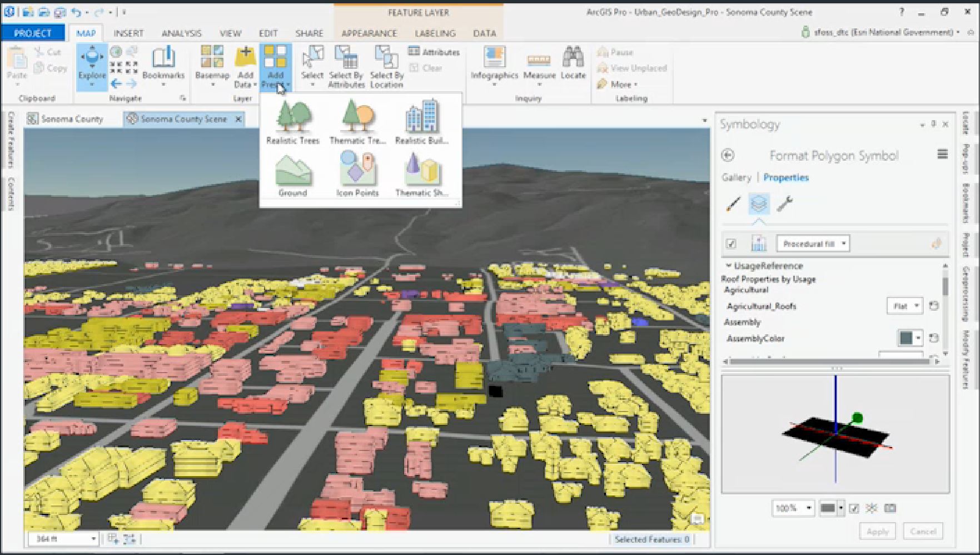Screen dimensions: 980x555
Task: Open the Bookmarks menu icon
Action: click(163, 57)
